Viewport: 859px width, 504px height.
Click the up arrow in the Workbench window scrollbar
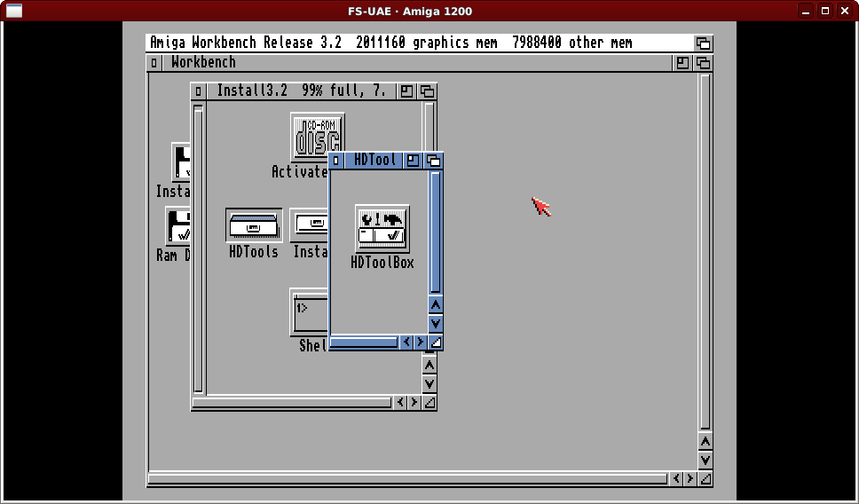[705, 442]
